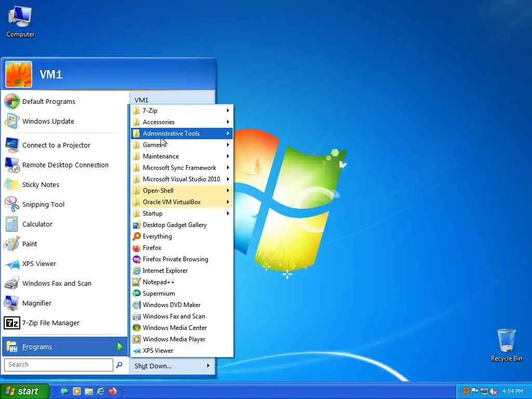
Task: Open Windows Explorer folder on taskbar
Action: pyautogui.click(x=89, y=391)
